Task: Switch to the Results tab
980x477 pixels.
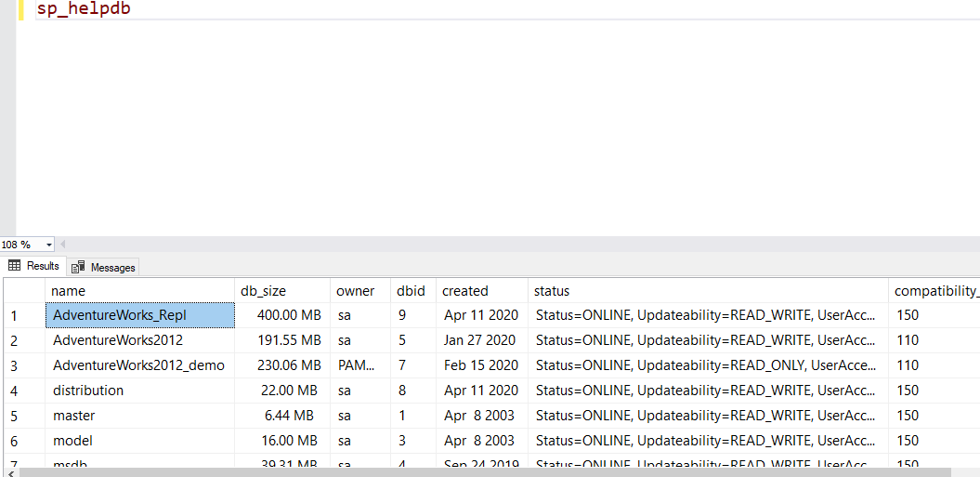Action: pyautogui.click(x=33, y=266)
